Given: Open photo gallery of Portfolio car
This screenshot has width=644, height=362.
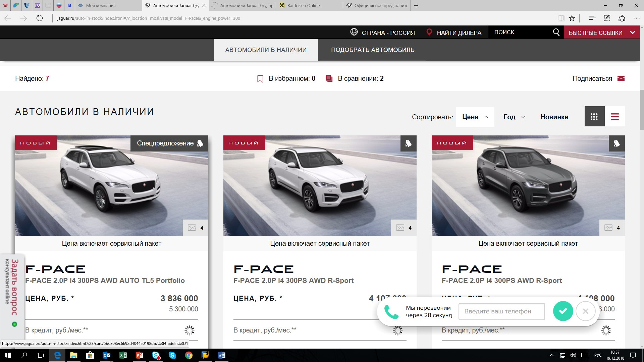Looking at the screenshot, I should [x=196, y=228].
